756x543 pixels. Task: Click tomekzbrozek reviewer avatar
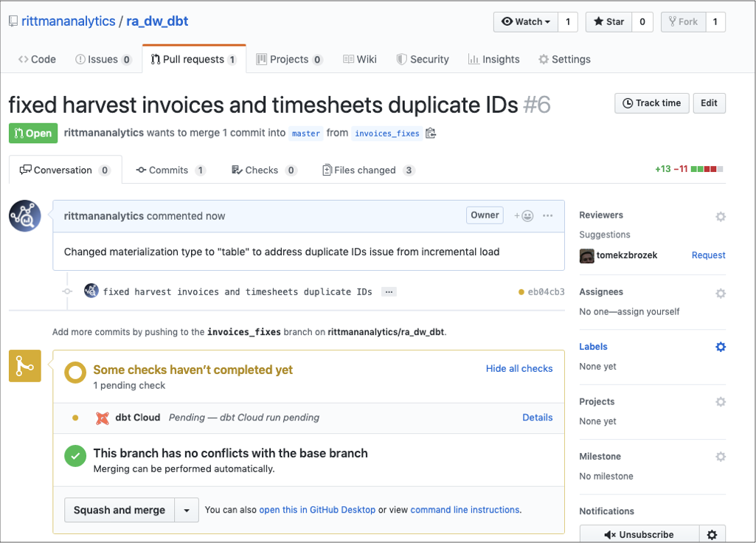[x=587, y=255]
